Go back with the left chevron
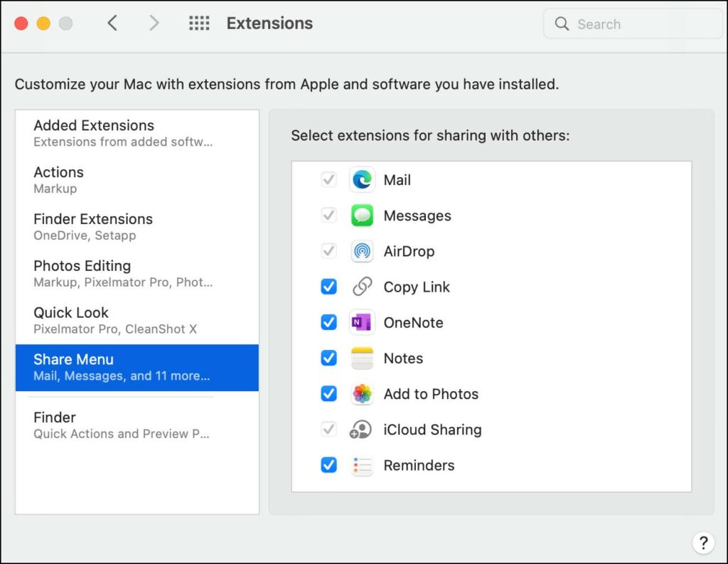Viewport: 728px width, 564px height. point(112,23)
